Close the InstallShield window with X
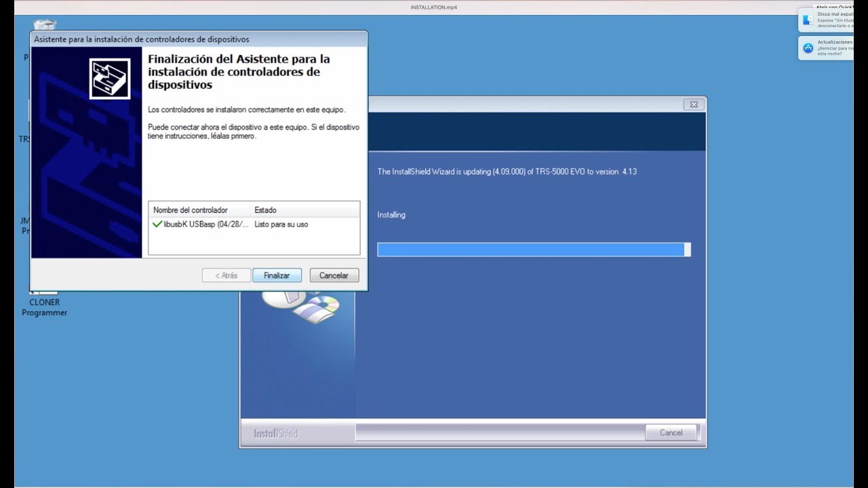The width and height of the screenshot is (868, 488). click(694, 104)
